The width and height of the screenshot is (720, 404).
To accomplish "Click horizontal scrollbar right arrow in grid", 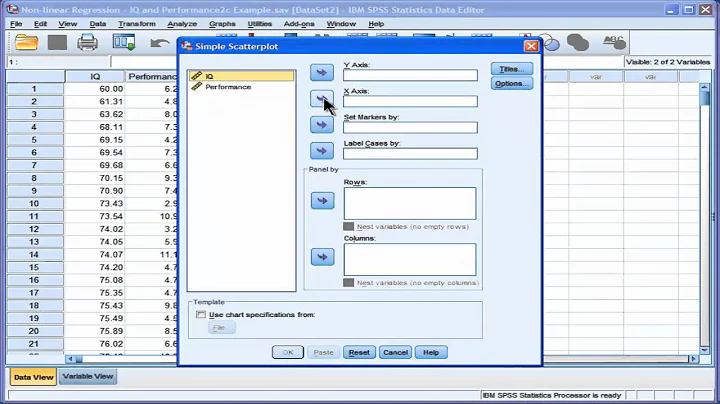I will 694,359.
